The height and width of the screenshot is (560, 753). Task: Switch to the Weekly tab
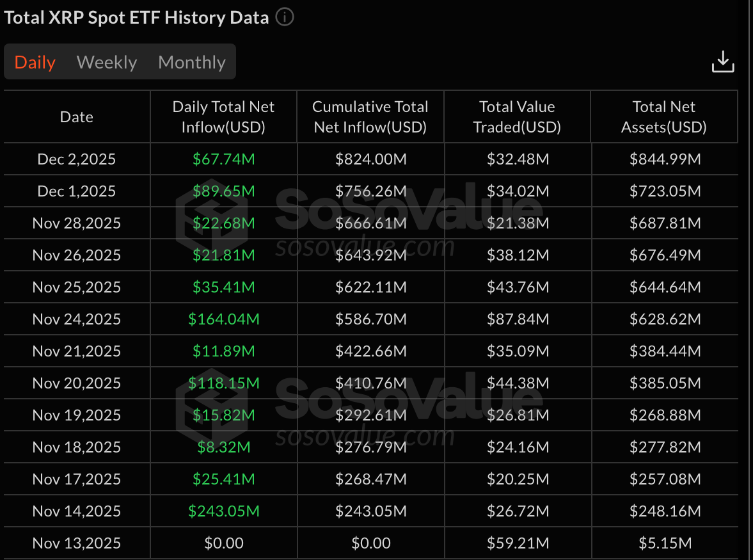[x=107, y=62]
